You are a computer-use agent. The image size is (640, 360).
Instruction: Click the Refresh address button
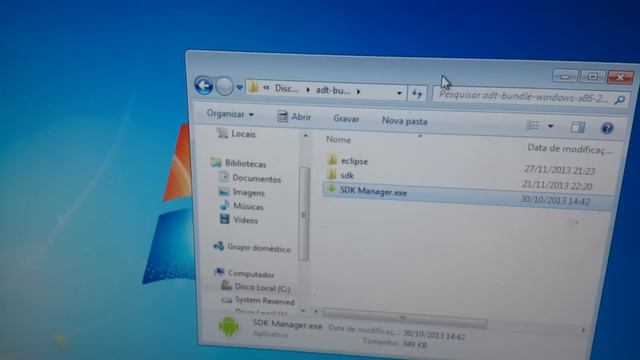(417, 94)
